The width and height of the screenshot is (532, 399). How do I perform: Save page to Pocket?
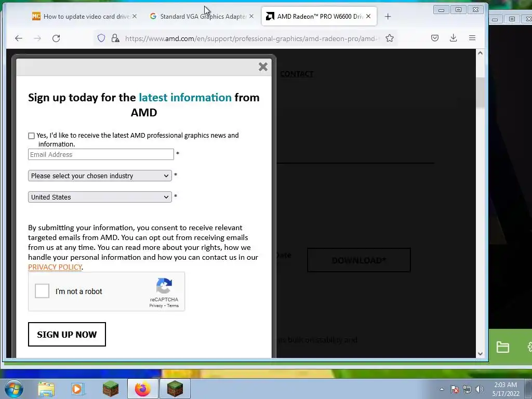435,38
